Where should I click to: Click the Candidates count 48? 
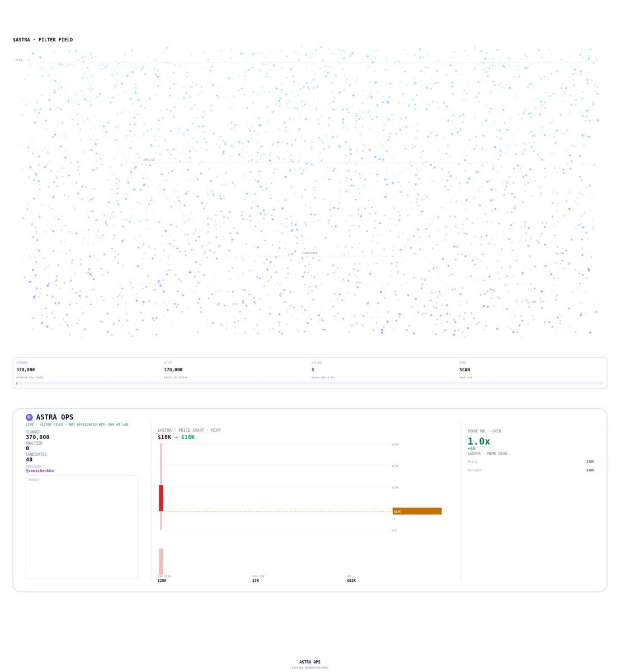29,460
